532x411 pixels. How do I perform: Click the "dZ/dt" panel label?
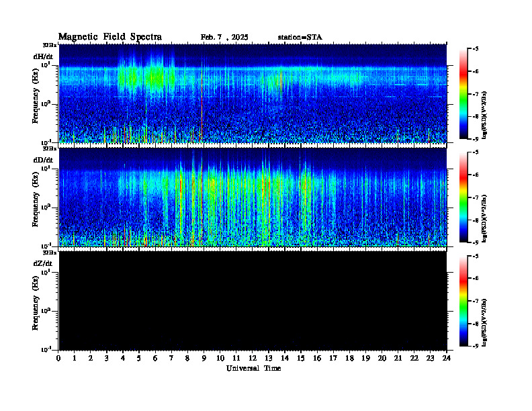(43, 263)
